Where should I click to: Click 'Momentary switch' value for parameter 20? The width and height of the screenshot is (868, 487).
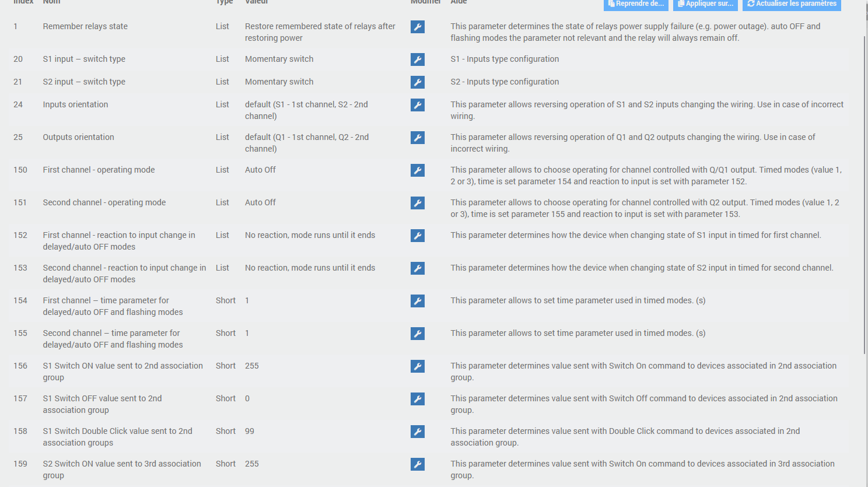click(279, 59)
